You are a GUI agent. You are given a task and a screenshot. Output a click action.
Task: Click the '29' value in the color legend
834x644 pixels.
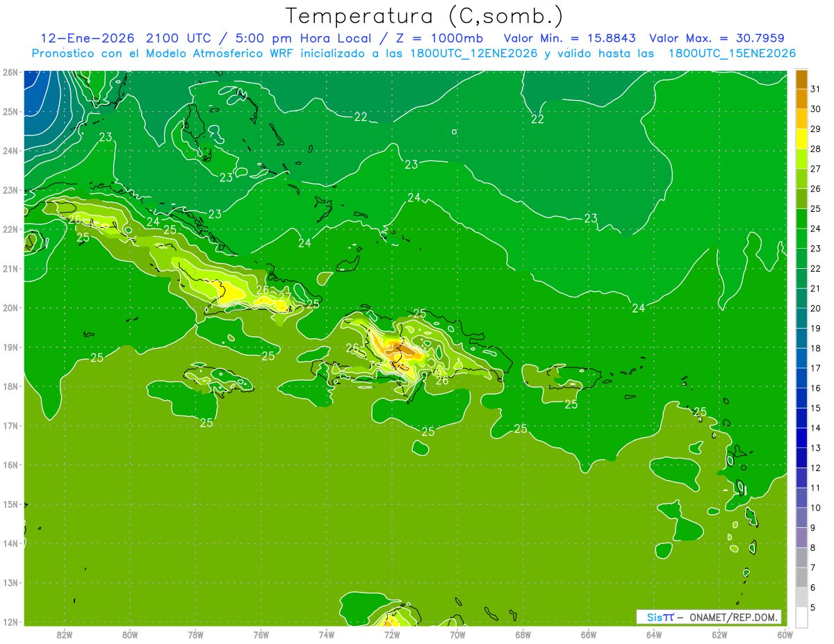pos(816,129)
